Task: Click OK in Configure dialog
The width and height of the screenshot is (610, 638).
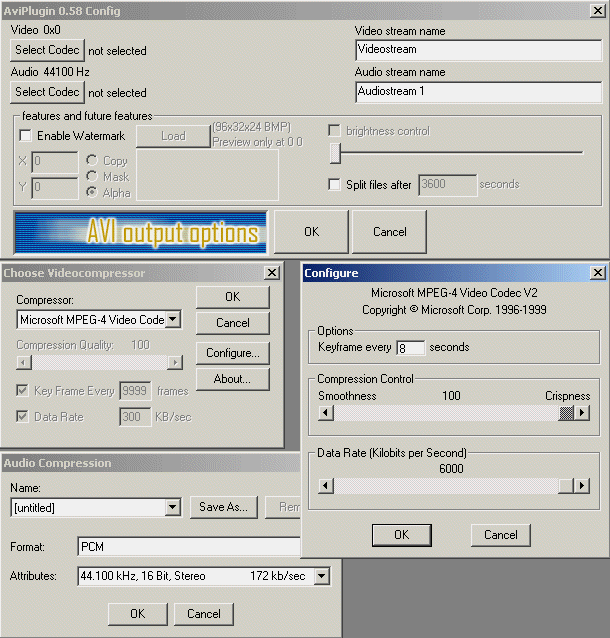Action: click(402, 535)
